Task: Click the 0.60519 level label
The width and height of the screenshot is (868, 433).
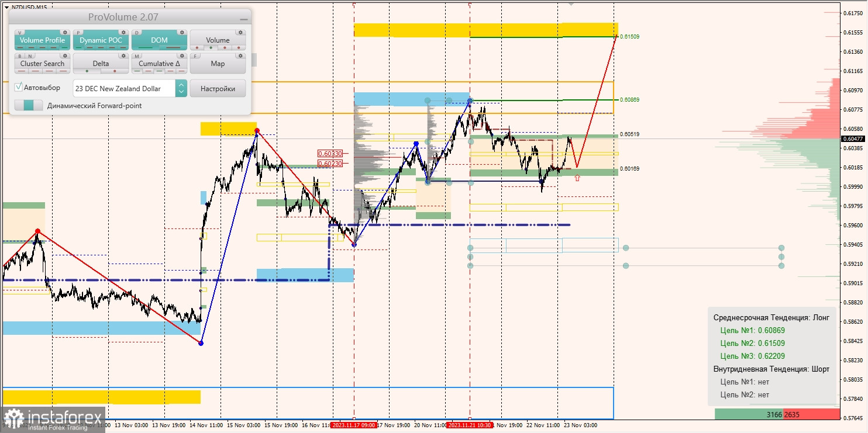Action: pos(629,134)
